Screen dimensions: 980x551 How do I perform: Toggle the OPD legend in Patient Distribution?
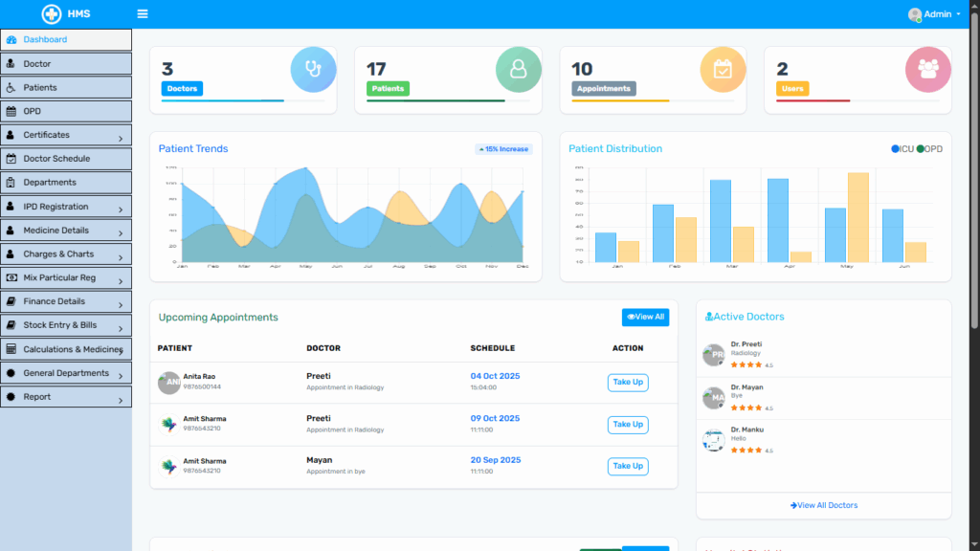tap(928, 149)
